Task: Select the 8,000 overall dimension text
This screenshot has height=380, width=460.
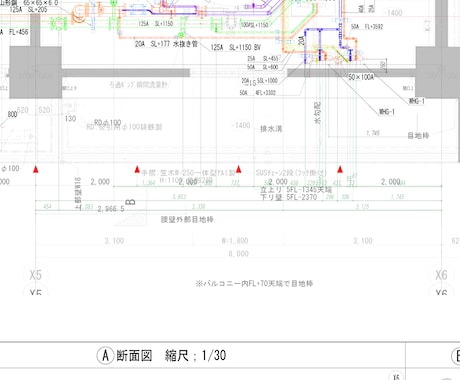Action: (239, 254)
